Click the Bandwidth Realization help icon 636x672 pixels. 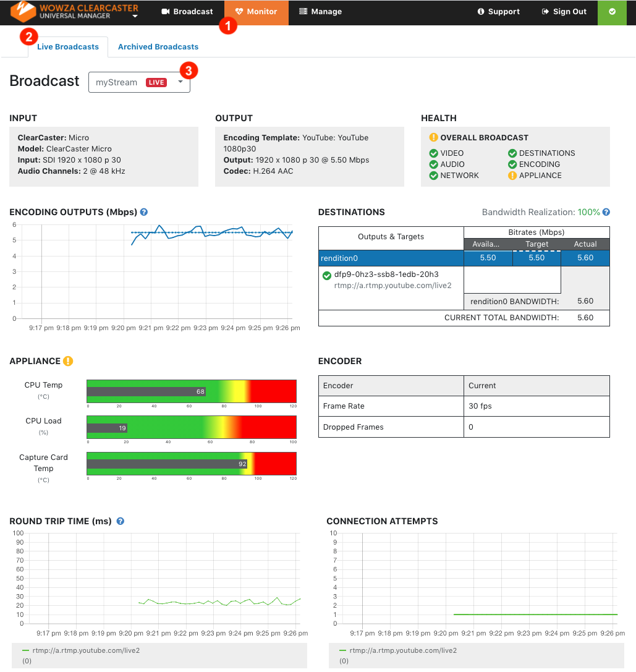point(606,211)
